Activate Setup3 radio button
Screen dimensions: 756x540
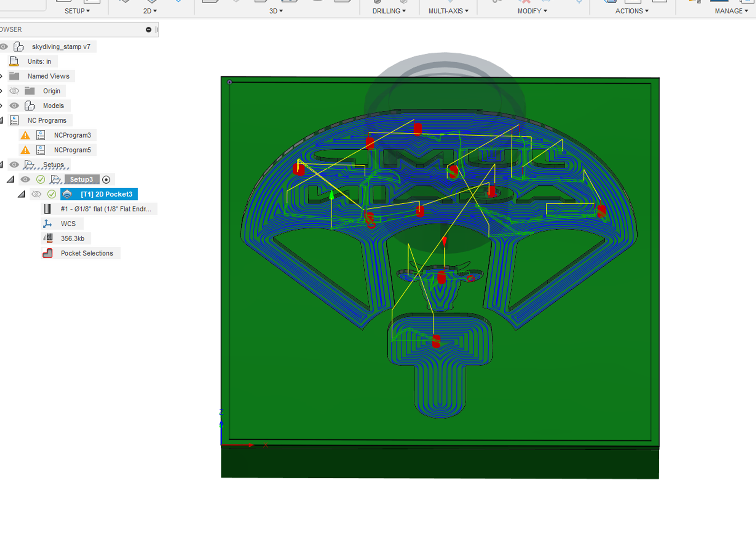click(x=106, y=180)
